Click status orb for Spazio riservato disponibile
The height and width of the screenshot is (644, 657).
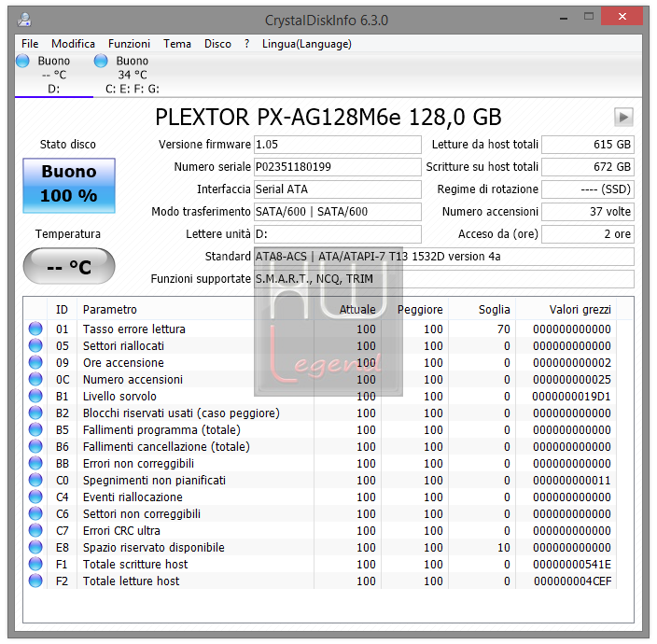[35, 547]
